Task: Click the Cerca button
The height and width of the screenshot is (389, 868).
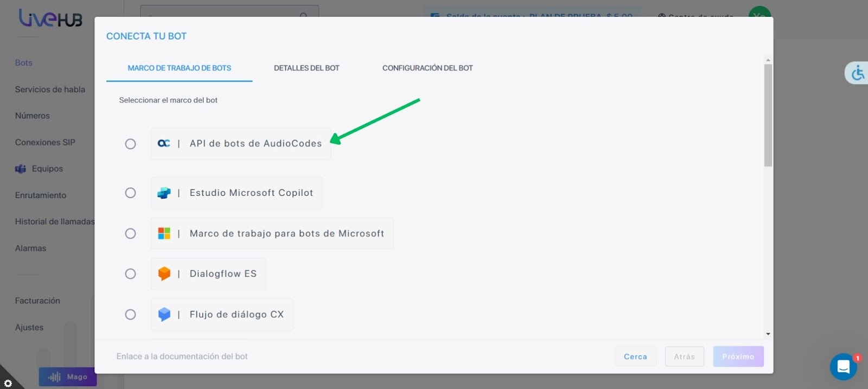Action: (x=635, y=356)
